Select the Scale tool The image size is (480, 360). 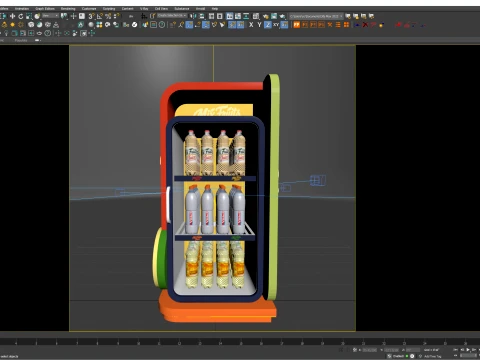coord(29,16)
